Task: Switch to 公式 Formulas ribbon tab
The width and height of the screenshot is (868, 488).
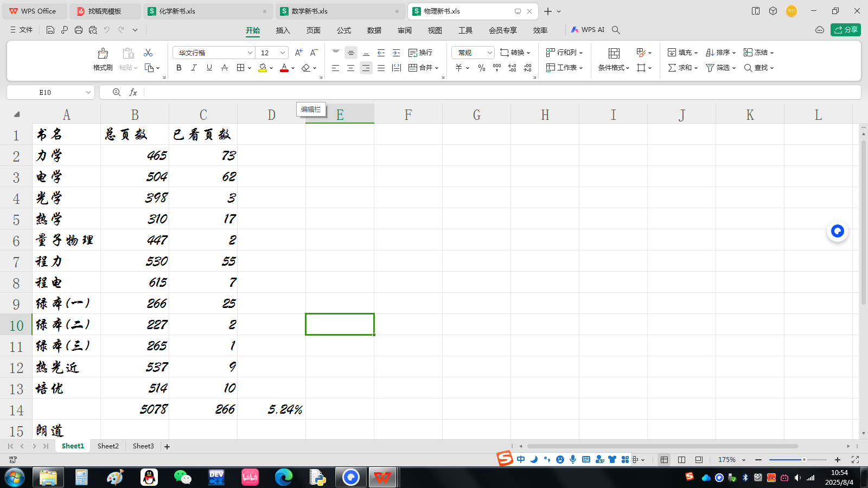Action: (x=344, y=30)
